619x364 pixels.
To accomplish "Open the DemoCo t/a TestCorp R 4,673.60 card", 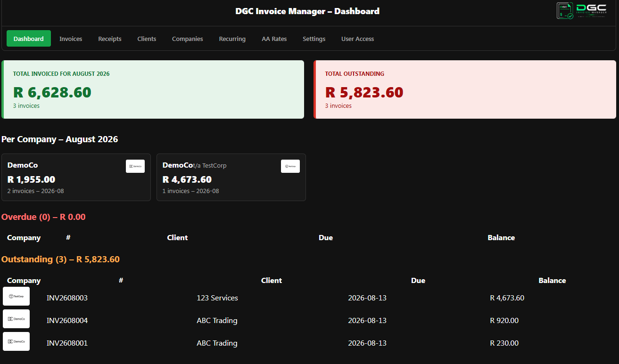I will click(231, 177).
